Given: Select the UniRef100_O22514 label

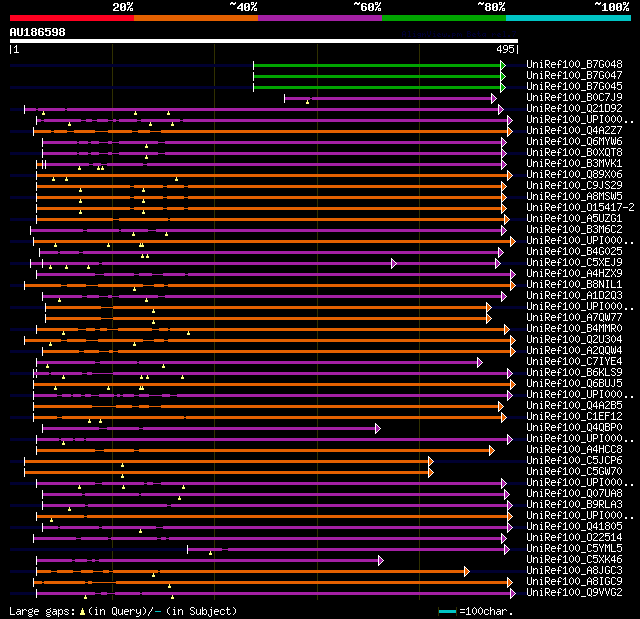Looking at the screenshot, I should [574, 538].
